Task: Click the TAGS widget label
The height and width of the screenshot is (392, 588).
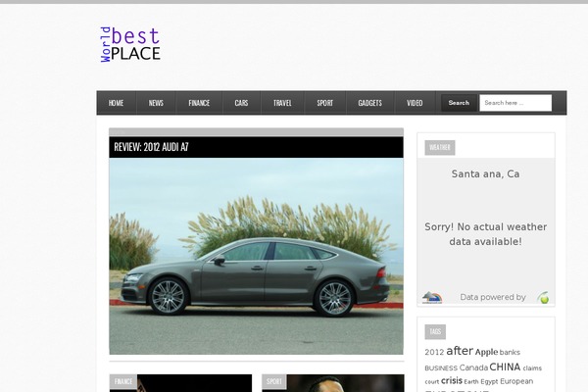Action: point(435,331)
